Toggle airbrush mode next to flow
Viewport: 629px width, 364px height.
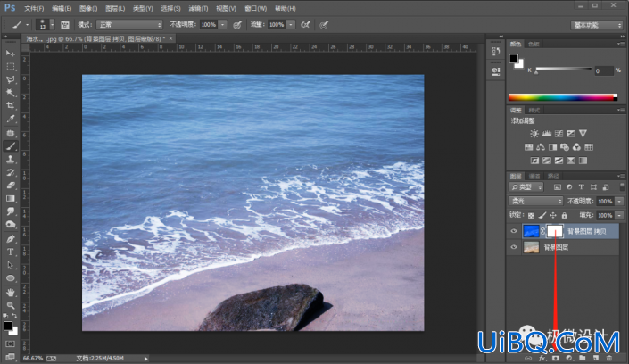[x=305, y=25]
